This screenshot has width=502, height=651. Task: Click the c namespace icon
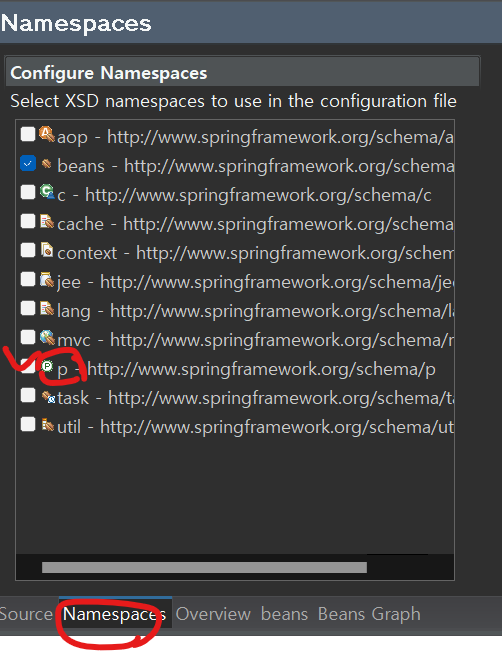coord(47,192)
